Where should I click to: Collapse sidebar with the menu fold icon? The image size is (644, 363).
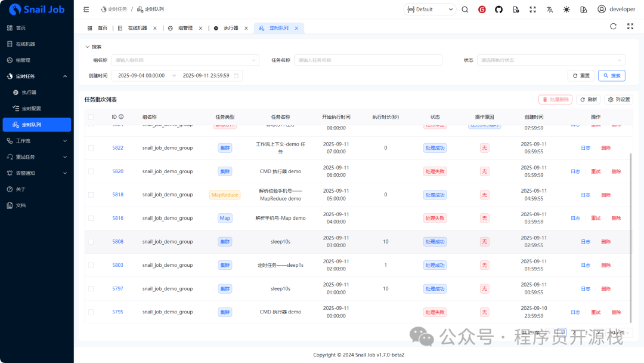pyautogui.click(x=86, y=10)
